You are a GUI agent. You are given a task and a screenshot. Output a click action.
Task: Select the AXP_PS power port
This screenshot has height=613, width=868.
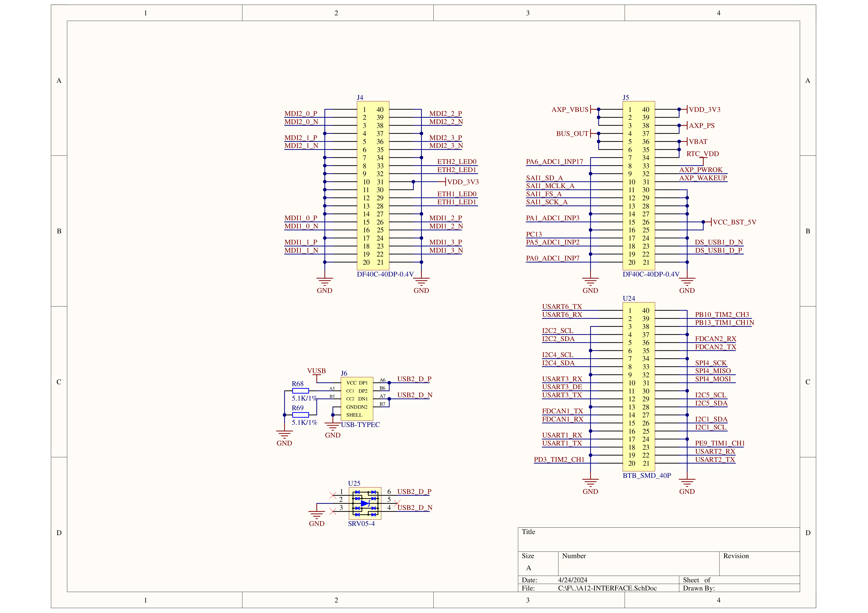(x=702, y=126)
